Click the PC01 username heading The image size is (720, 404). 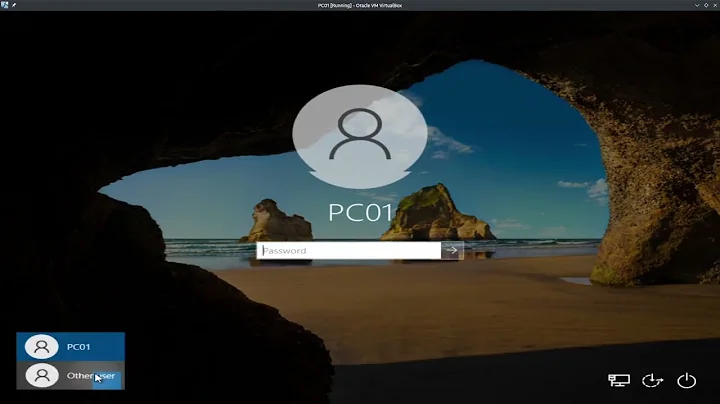360,213
